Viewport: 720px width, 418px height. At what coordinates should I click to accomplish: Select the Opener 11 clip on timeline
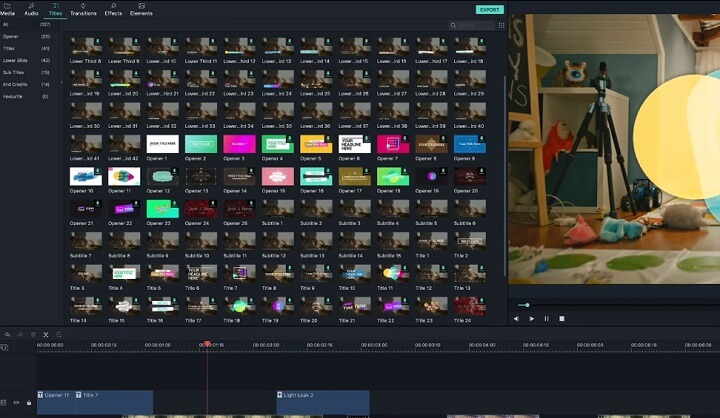tap(56, 402)
